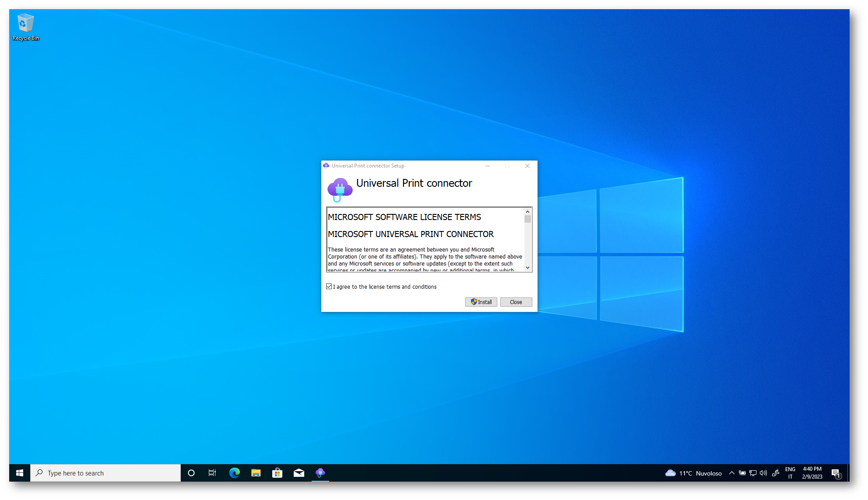This screenshot has height=500, width=868.
Task: Click the Universal Print connector cloud logo
Action: pyautogui.click(x=340, y=190)
